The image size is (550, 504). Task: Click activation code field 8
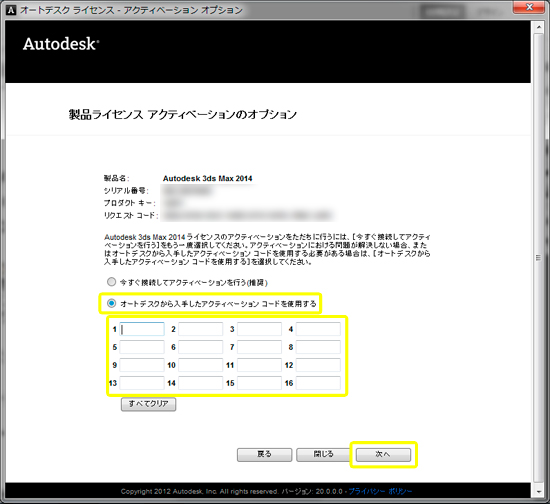[x=318, y=347]
